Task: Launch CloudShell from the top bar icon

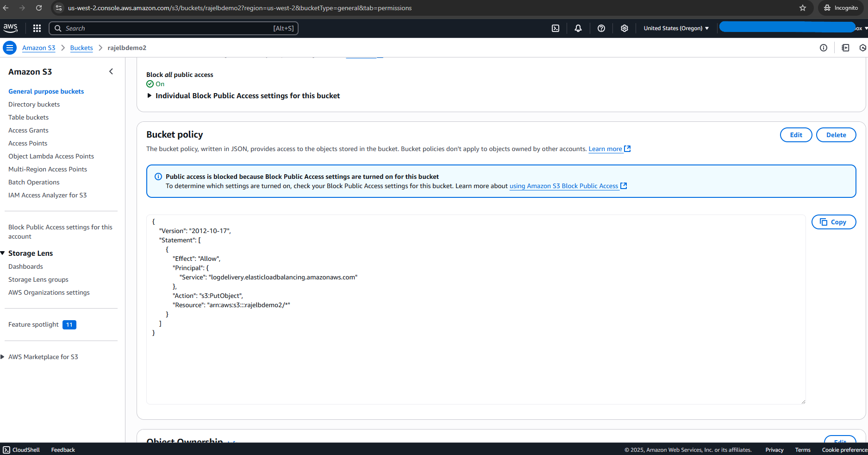Action: (x=556, y=28)
